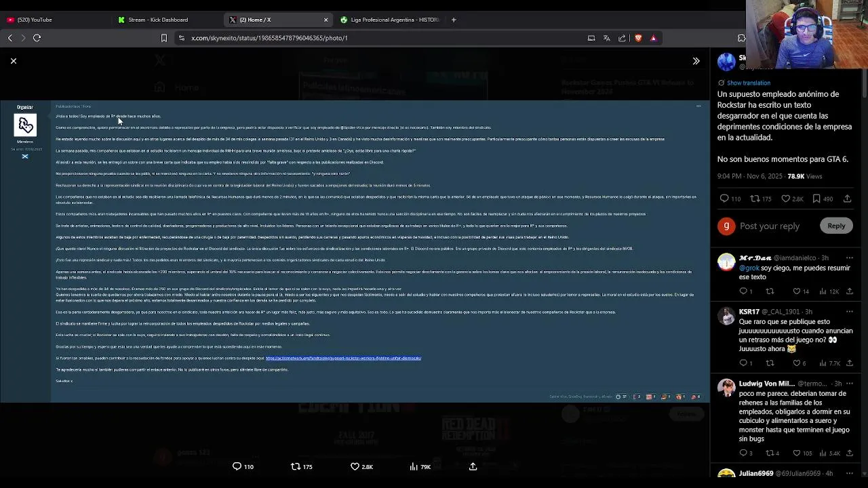This screenshot has height=488, width=868.
Task: Like via heart under photo showing 2.8K
Action: coord(361,466)
